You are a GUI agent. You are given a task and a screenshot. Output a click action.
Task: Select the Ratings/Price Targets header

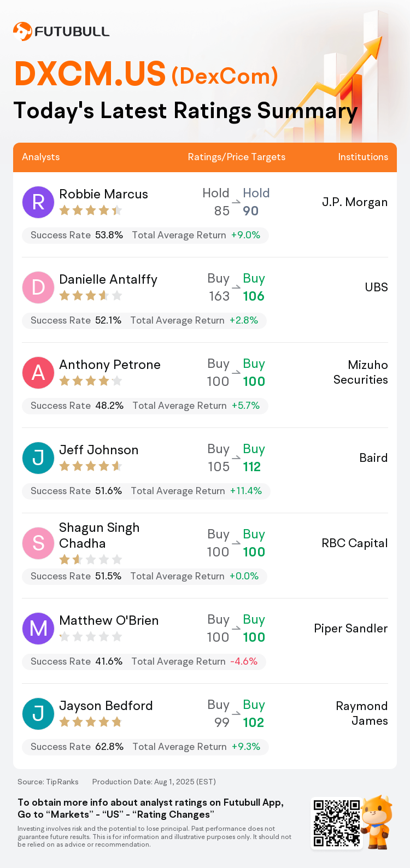click(237, 157)
